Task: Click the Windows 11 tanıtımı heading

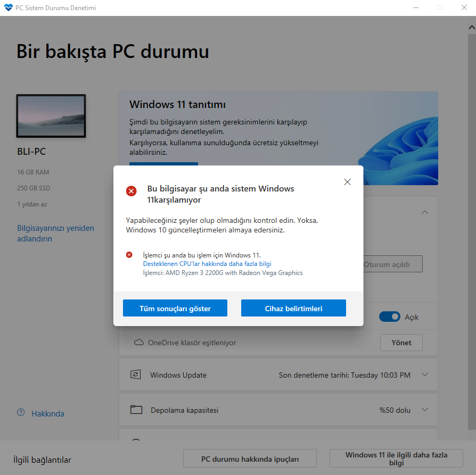Action: 178,104
